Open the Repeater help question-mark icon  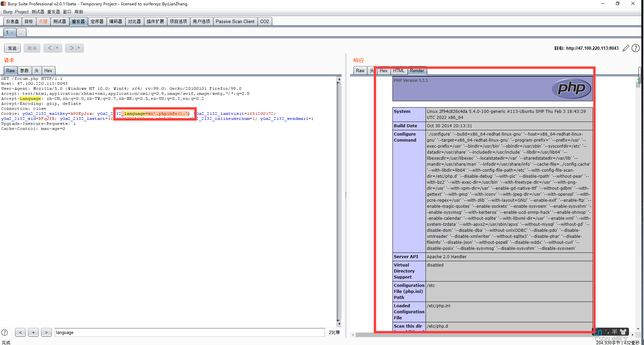point(636,48)
